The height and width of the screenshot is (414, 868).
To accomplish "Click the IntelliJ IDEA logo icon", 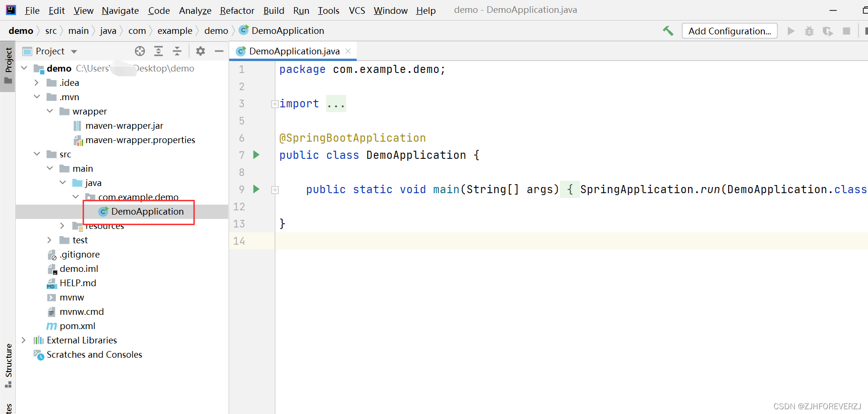I will click(x=11, y=10).
